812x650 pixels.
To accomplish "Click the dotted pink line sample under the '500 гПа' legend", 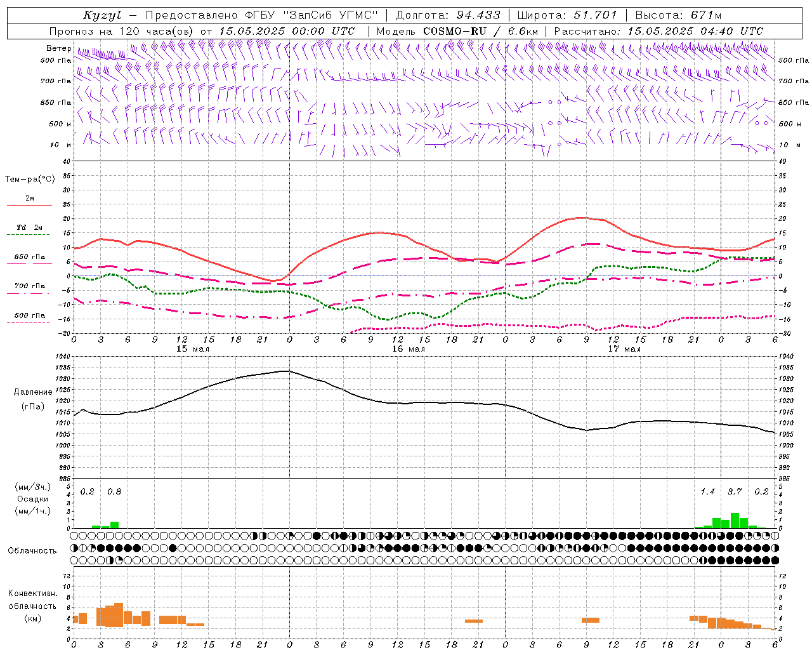I will [x=29, y=322].
